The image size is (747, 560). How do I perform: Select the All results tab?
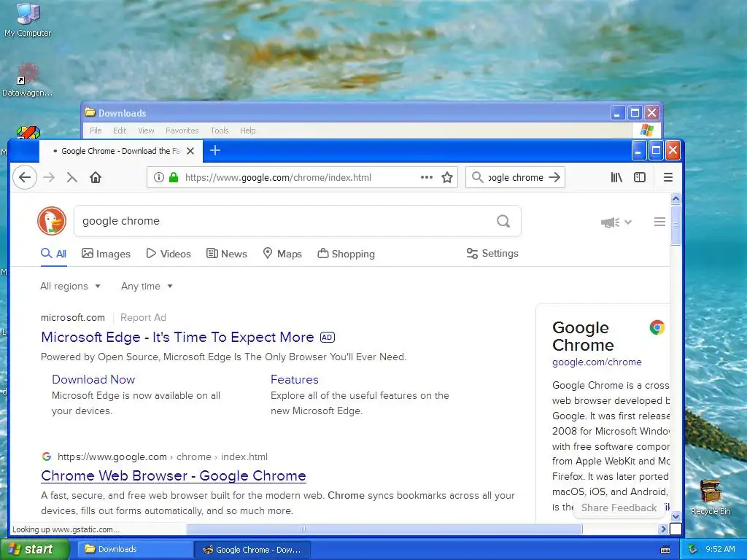tap(53, 254)
